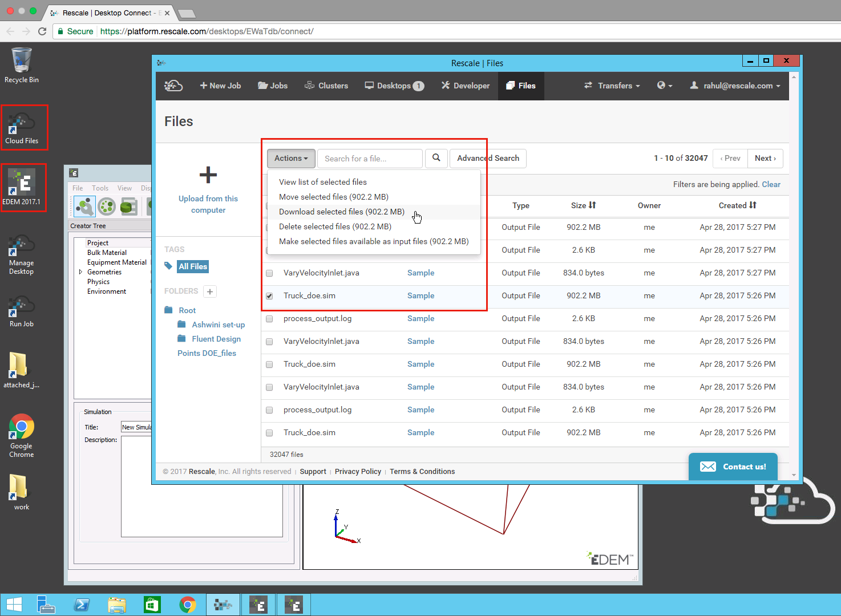The height and width of the screenshot is (616, 841).
Task: Choose View list of selected files
Action: click(x=374, y=182)
